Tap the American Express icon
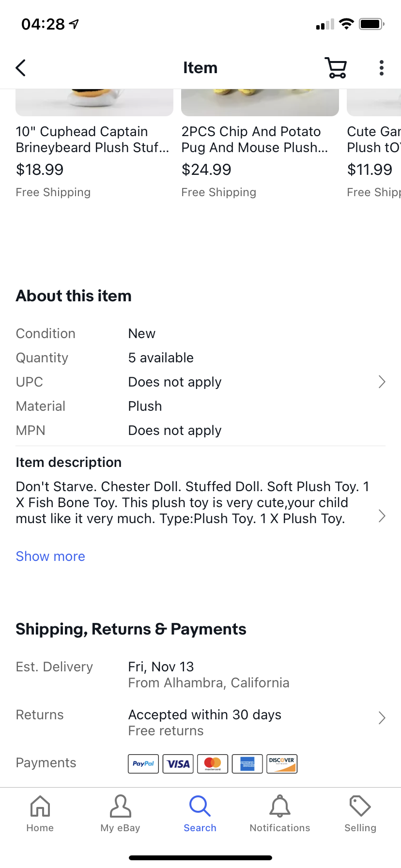This screenshot has width=401, height=868. (x=247, y=764)
